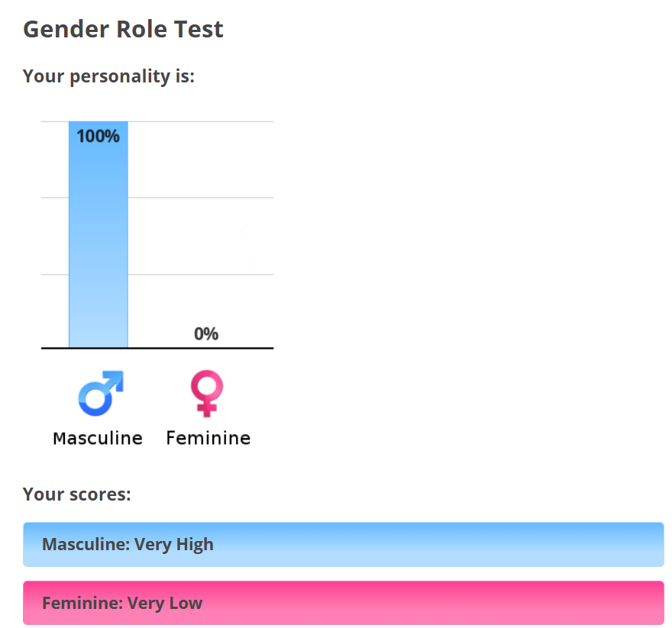Click the circle of the male symbol
Image resolution: width=672 pixels, height=628 pixels.
point(95,400)
